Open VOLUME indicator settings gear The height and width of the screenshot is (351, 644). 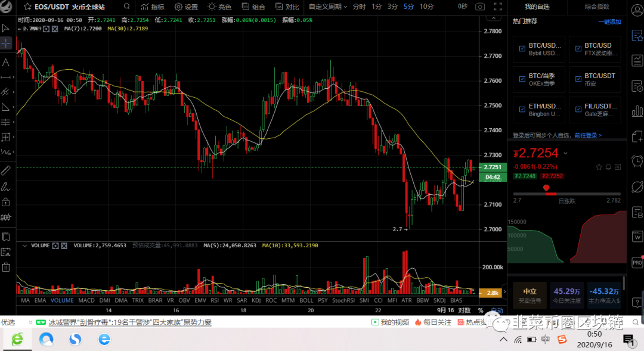[x=55, y=246]
